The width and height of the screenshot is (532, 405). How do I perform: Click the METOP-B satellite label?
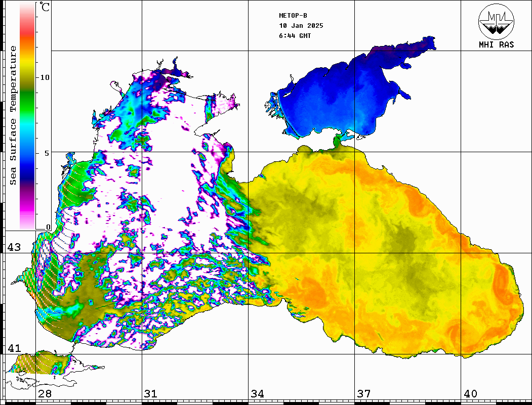point(293,16)
